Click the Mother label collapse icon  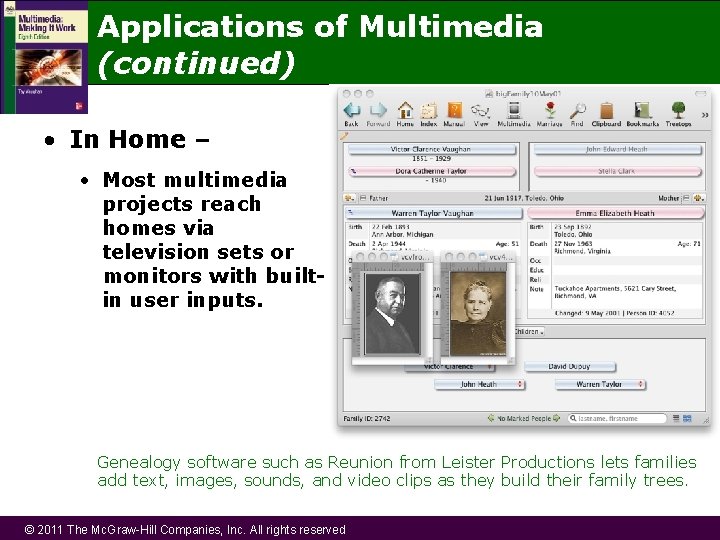click(686, 198)
